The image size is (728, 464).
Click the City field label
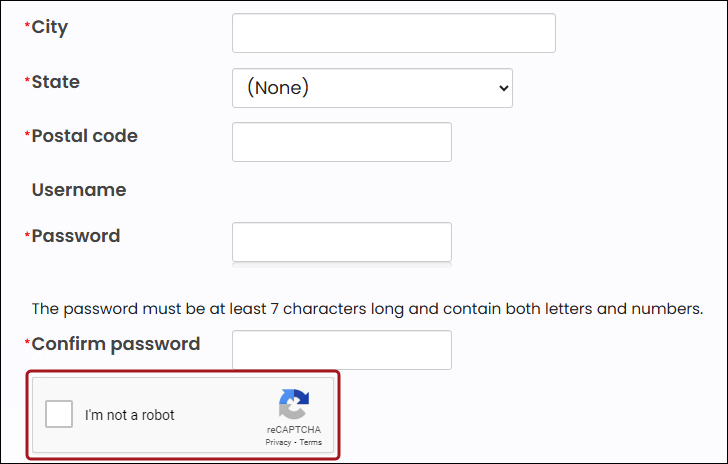(50, 27)
